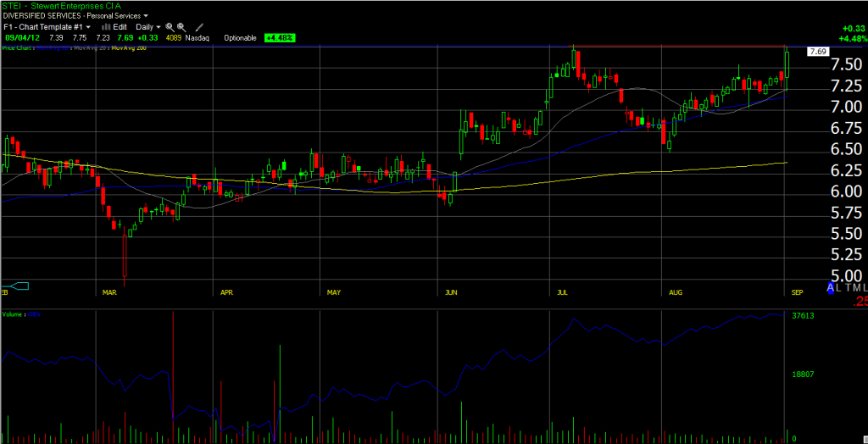This screenshot has width=868, height=444.
Task: Click the red .25 value below scale letters
Action: click(860, 302)
